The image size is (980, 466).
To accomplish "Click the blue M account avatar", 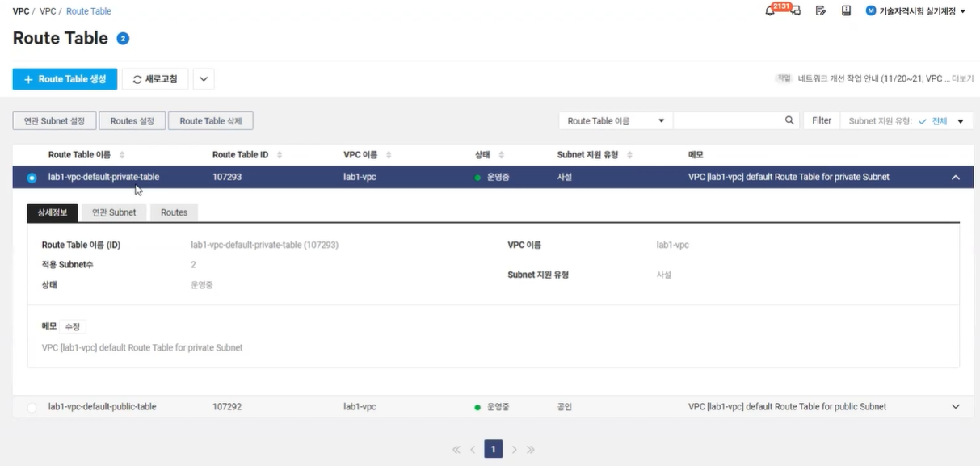I will tap(870, 11).
